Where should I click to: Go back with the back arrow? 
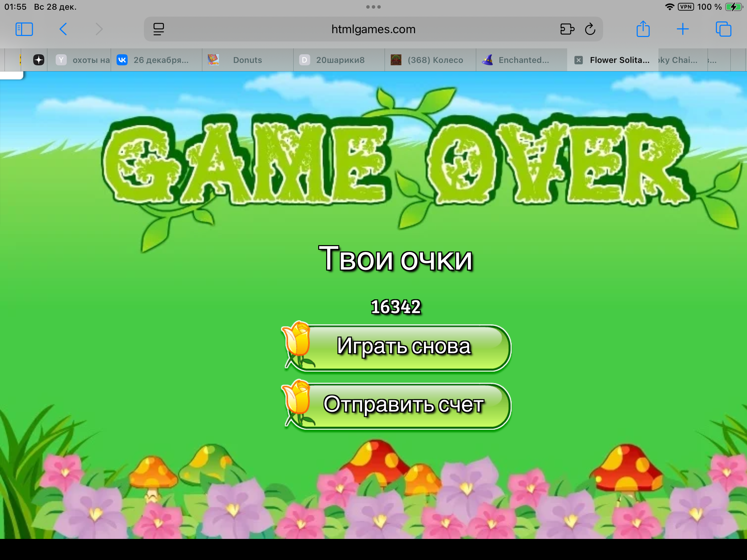pyautogui.click(x=63, y=29)
